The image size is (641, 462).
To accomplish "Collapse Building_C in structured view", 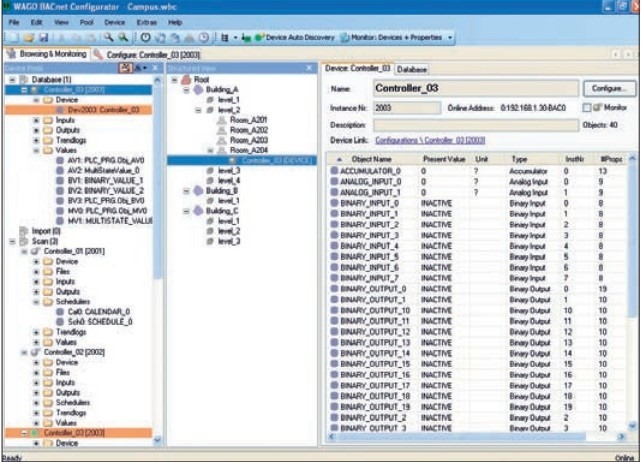I will point(186,211).
